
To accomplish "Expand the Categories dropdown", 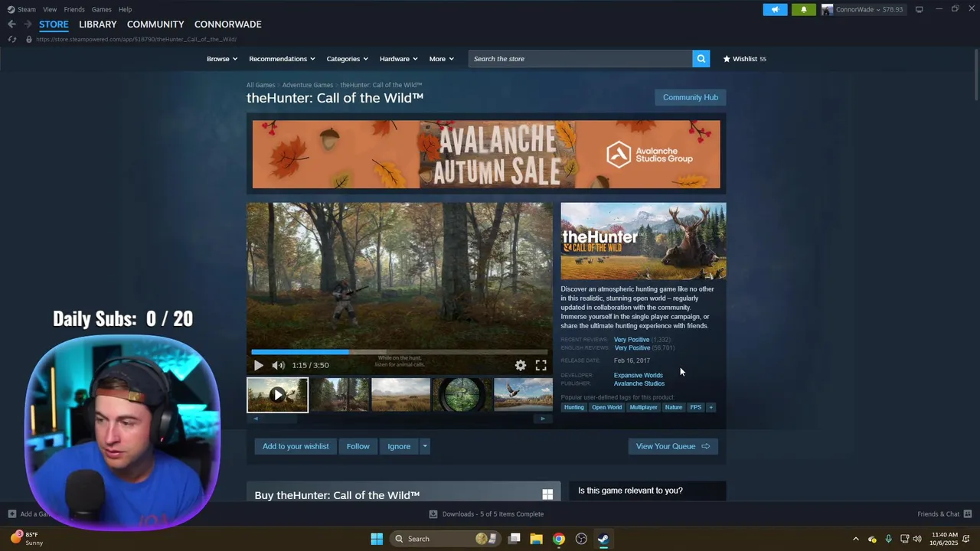I will [348, 59].
